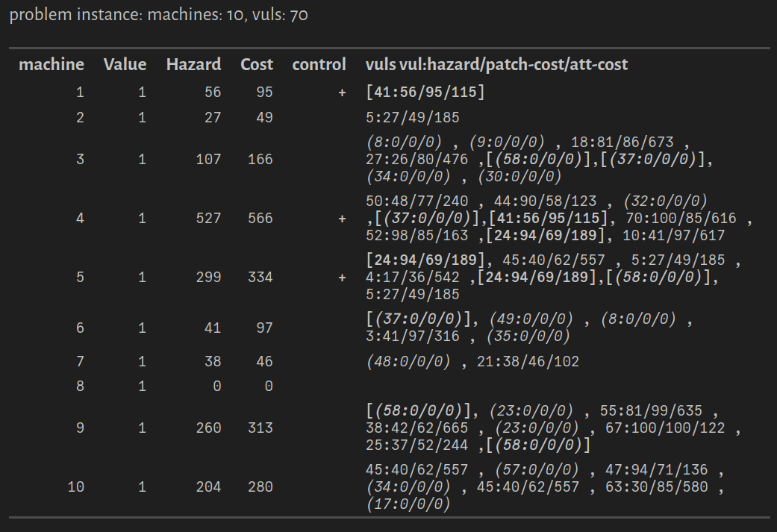Click the "problem instance" title line

pyautogui.click(x=158, y=15)
